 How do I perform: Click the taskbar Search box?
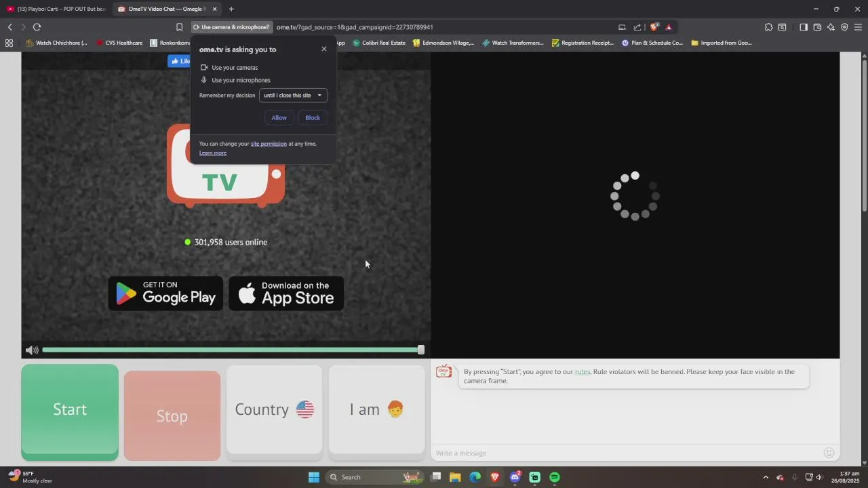374,477
